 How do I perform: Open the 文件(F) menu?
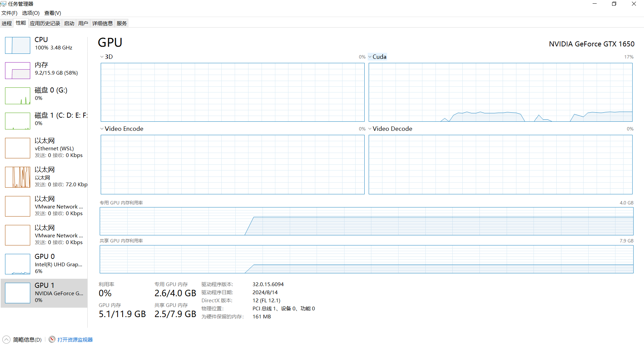9,13
